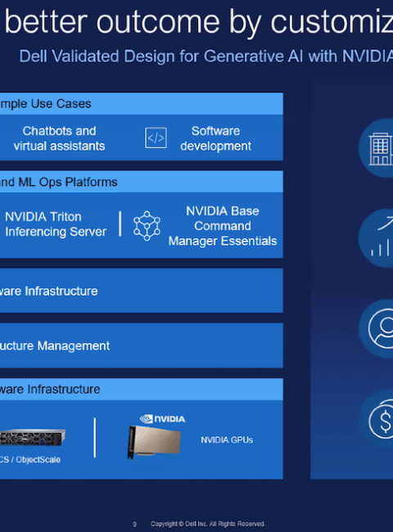Click the NVIDIA GPU card image
The image size is (393, 532).
click(x=154, y=443)
